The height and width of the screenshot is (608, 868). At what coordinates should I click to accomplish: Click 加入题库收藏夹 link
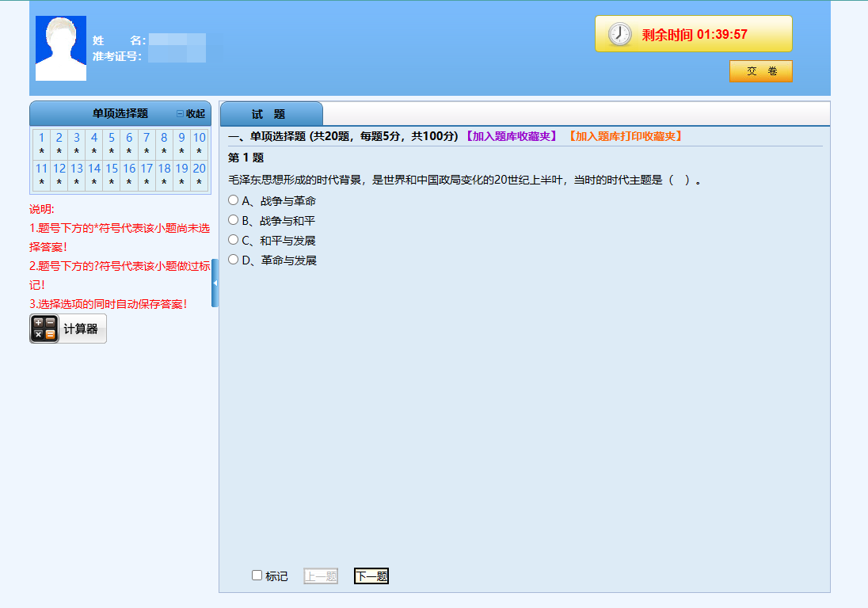point(511,136)
